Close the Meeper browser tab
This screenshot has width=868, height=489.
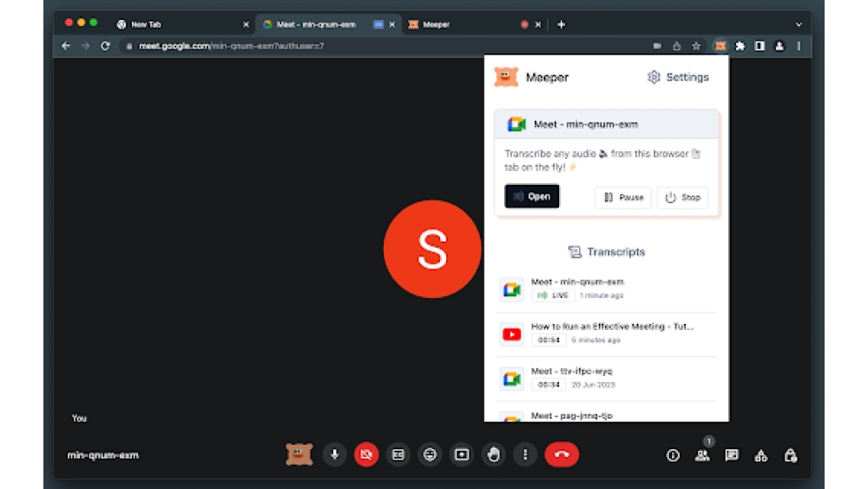click(537, 24)
